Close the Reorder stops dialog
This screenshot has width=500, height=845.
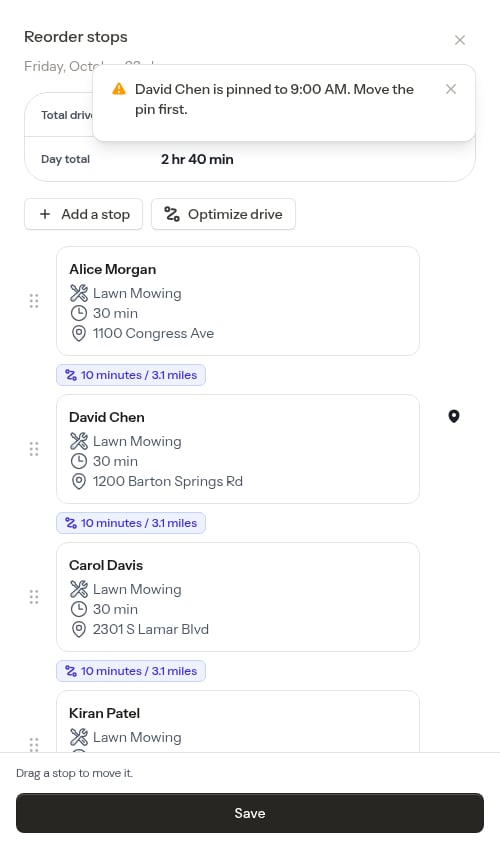point(460,40)
